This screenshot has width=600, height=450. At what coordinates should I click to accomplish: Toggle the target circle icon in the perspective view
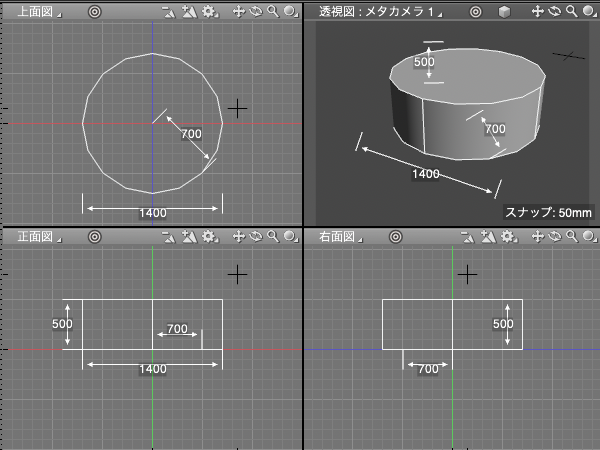coord(476,12)
